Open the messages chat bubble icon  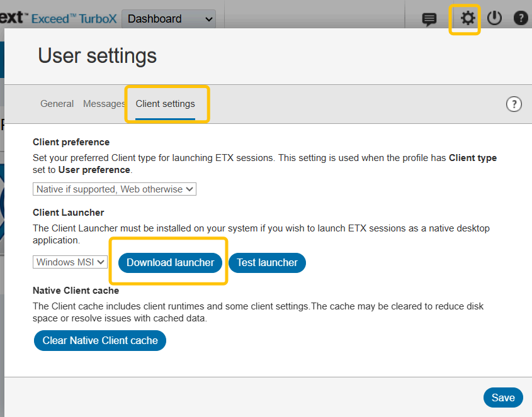(x=429, y=19)
